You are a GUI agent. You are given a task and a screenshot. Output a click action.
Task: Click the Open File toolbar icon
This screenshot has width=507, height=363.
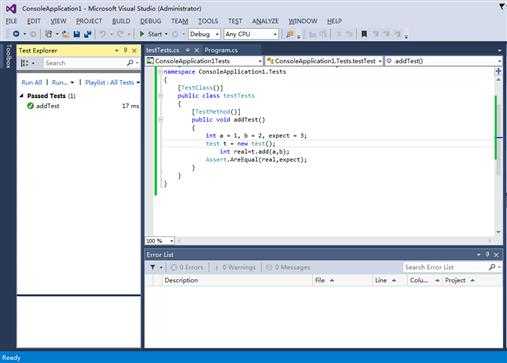click(66, 34)
